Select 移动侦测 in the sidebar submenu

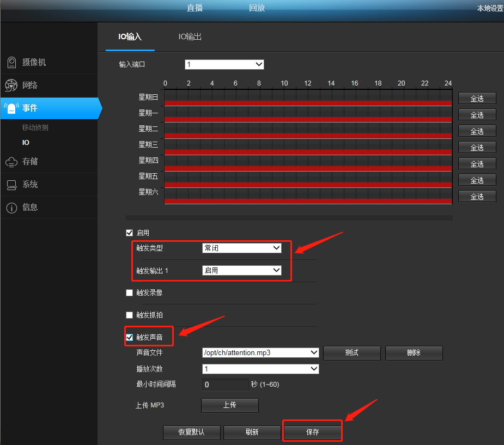(35, 127)
